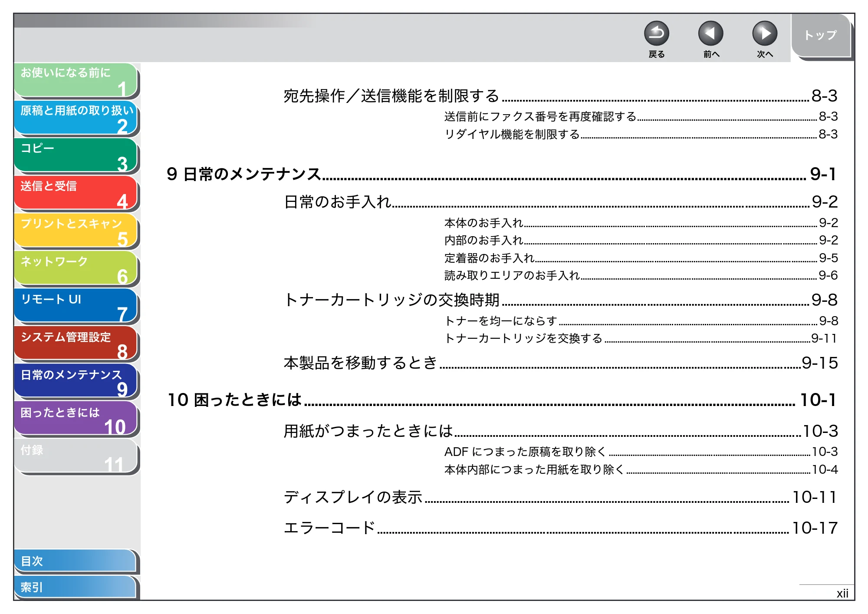Image resolution: width=868 pixels, height=614 pixels.
Task: Open 本体内部につまった用紙を取り除く entry
Action: coord(641,469)
